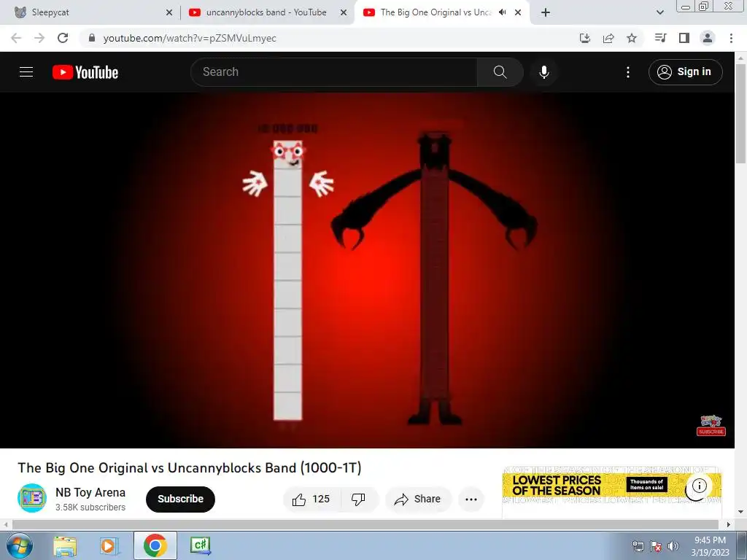
Task: Click the subscribe watermark on video
Action: [x=711, y=425]
